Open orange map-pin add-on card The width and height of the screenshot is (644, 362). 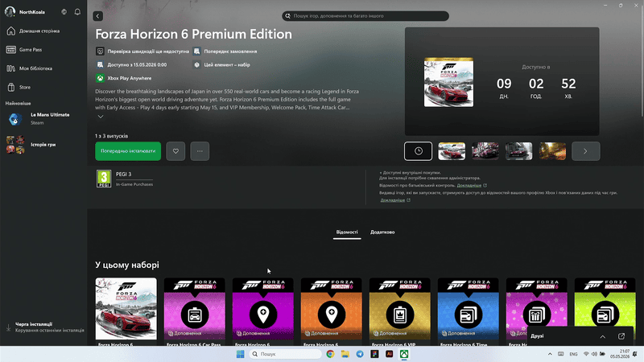(x=332, y=311)
